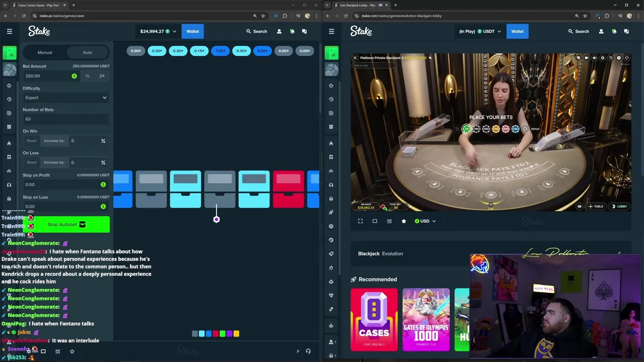Expand the (In Play) USDT balance dropdown
The height and width of the screenshot is (362, 644).
(480, 31)
